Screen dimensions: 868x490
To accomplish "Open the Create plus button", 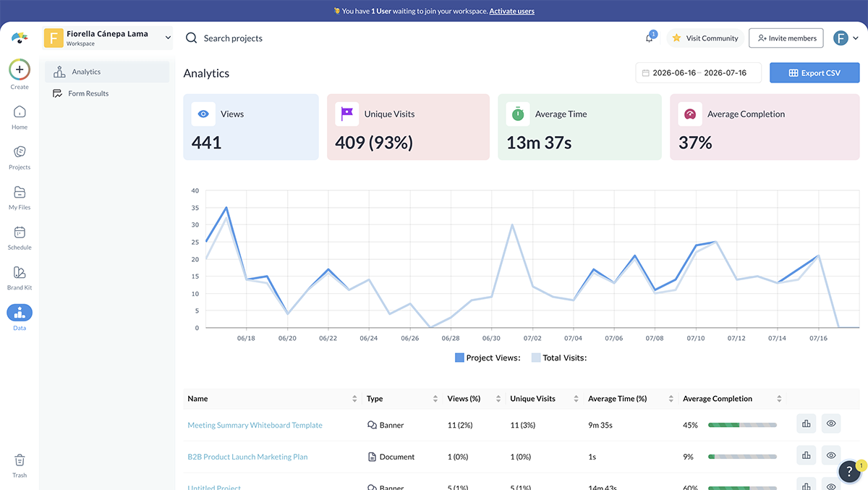I will pos(20,69).
